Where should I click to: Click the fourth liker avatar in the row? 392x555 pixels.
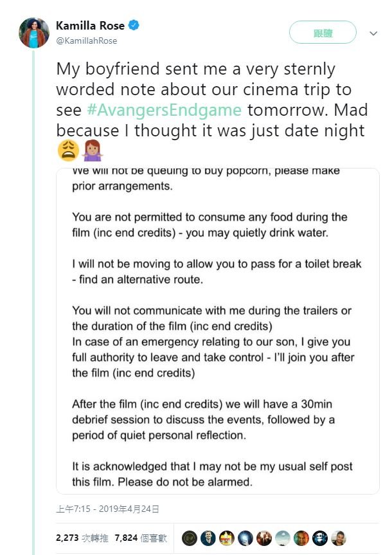point(245,538)
